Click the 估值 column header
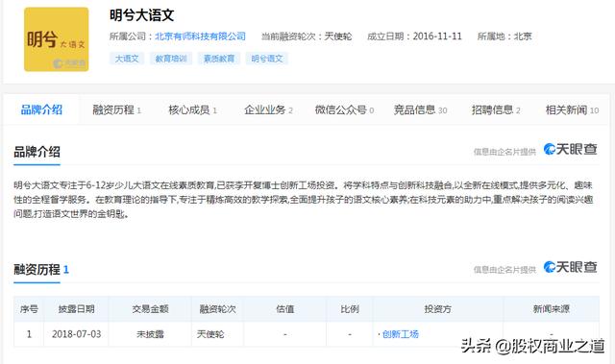Screen dimensions: 615x364 pos(285,308)
